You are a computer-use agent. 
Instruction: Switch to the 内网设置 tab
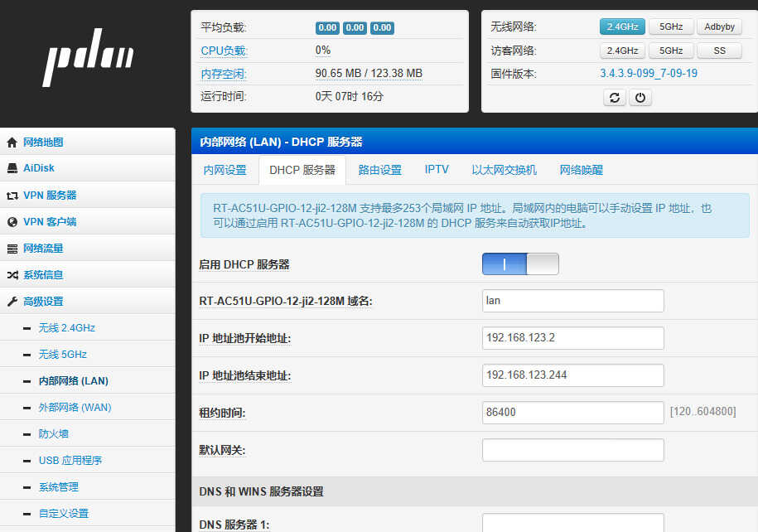pos(225,170)
